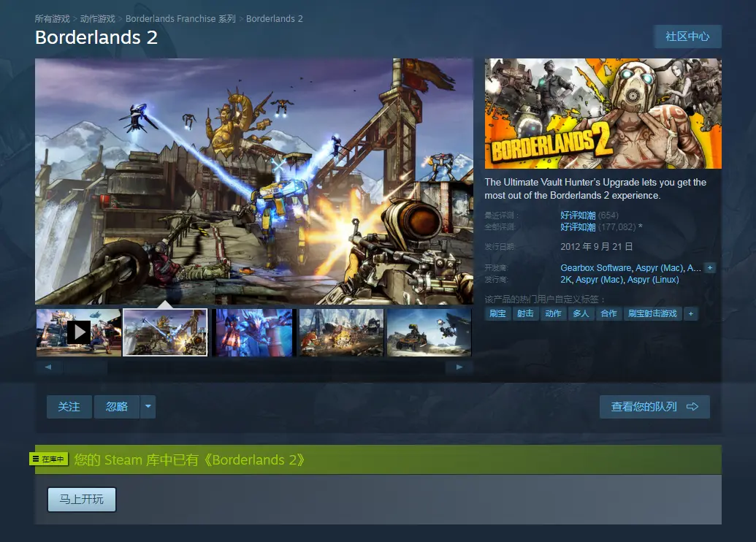Play the trailer video thumbnail
Viewport: 756px width, 542px height.
[x=79, y=332]
